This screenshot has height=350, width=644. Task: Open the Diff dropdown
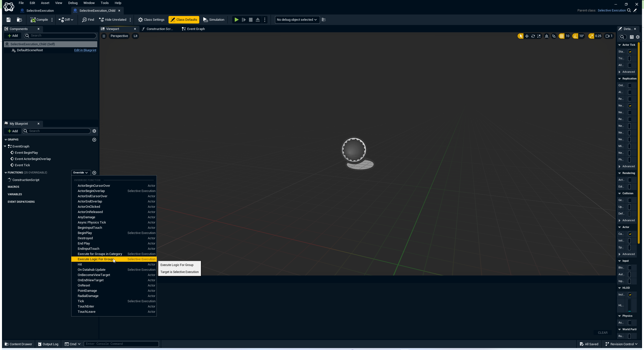(66, 20)
